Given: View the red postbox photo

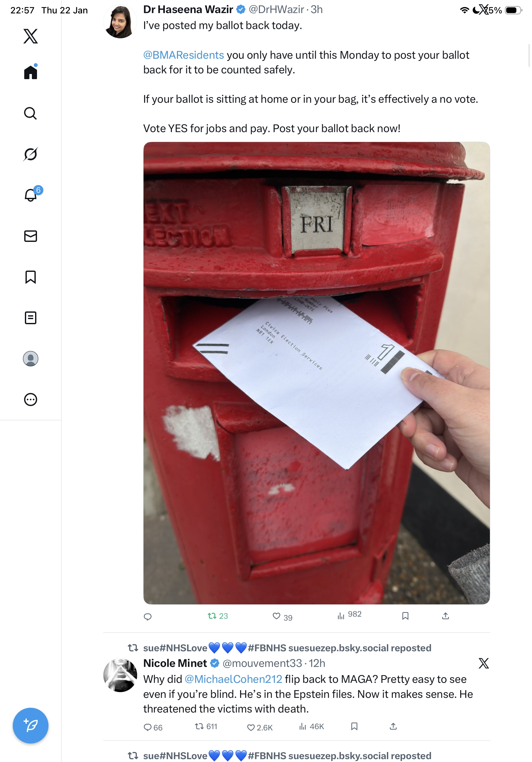Looking at the screenshot, I should (x=316, y=373).
